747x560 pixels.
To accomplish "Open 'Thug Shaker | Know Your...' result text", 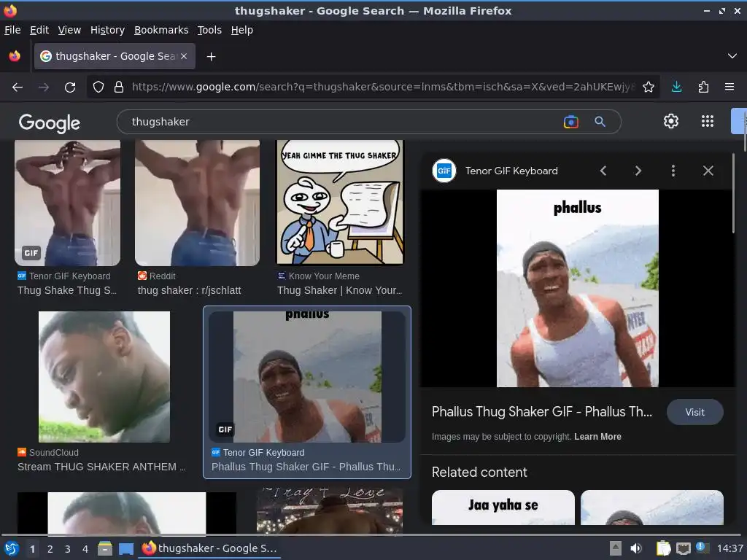I will tap(339, 290).
